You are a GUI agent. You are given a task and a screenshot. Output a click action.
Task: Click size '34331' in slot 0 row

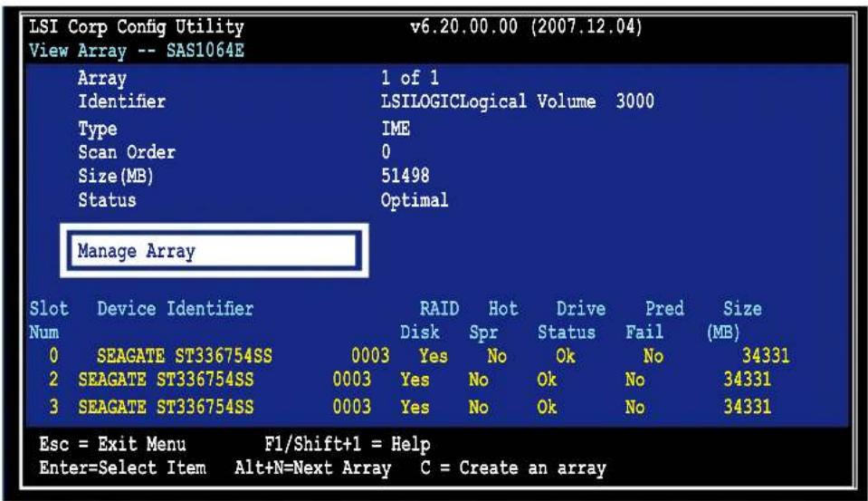pos(766,355)
